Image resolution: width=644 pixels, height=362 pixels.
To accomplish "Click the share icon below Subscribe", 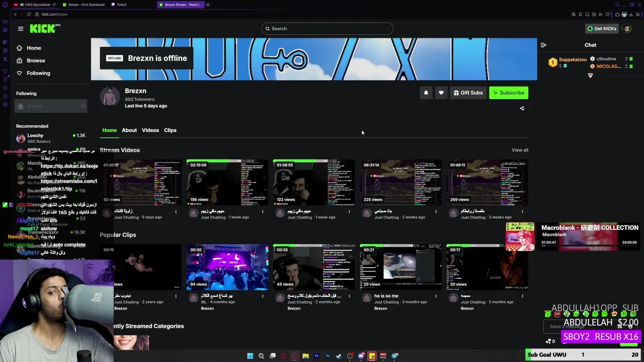I will point(522,108).
